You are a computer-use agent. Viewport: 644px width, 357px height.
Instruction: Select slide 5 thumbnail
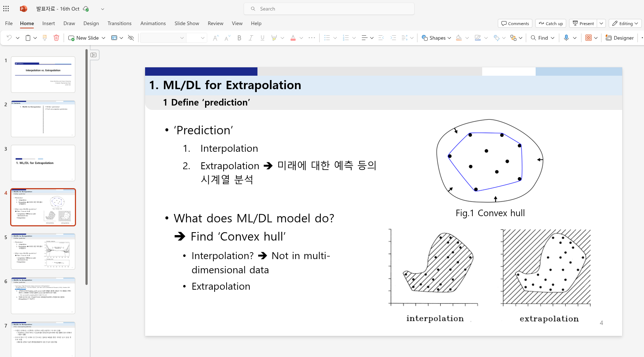click(43, 251)
